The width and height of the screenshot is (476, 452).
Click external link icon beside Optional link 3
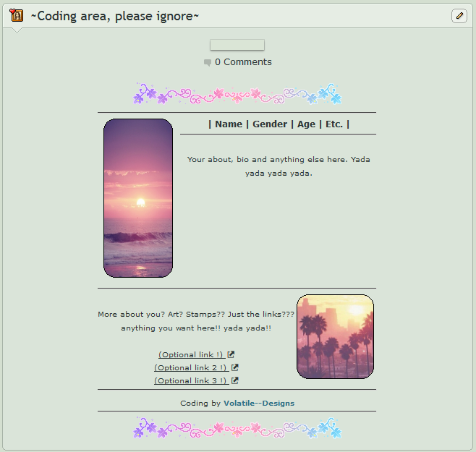click(235, 380)
